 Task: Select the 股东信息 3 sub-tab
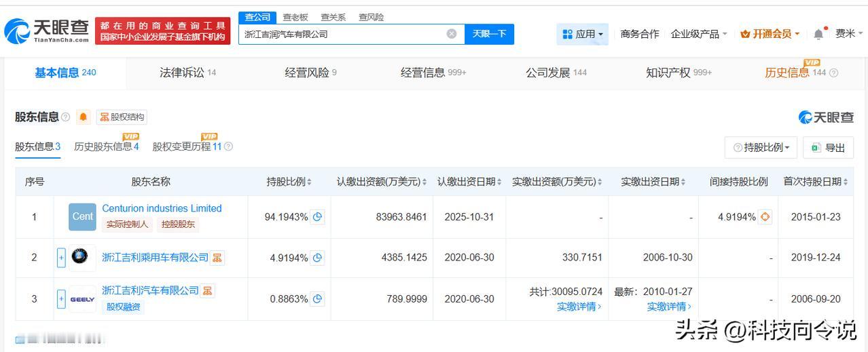click(x=38, y=146)
